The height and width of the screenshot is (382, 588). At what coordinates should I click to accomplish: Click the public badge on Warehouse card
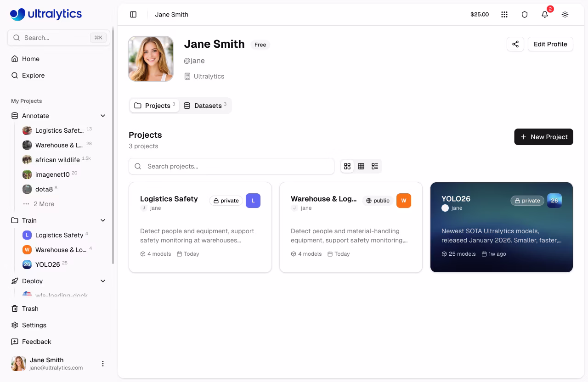pos(378,201)
